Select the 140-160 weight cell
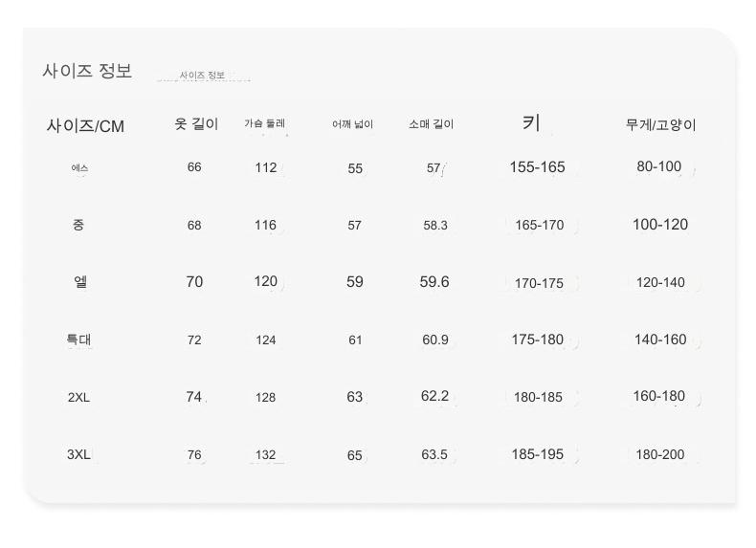This screenshot has width=756, height=548. pos(660,340)
